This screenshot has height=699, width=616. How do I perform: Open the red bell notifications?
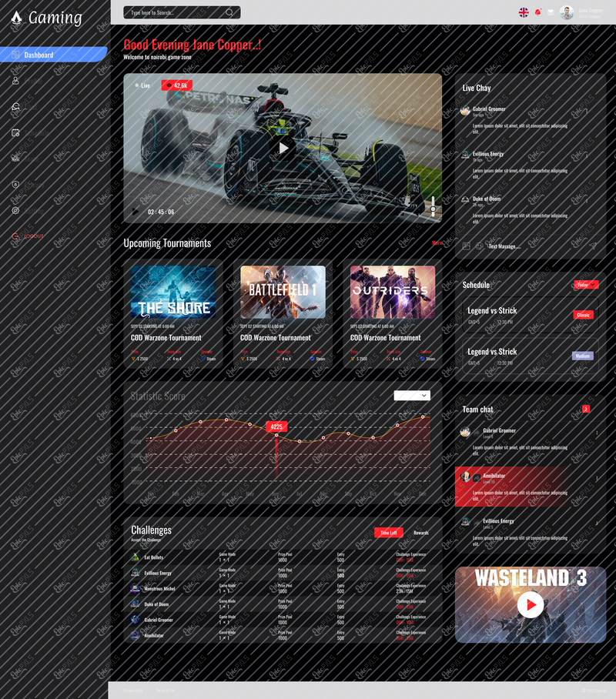[x=538, y=12]
